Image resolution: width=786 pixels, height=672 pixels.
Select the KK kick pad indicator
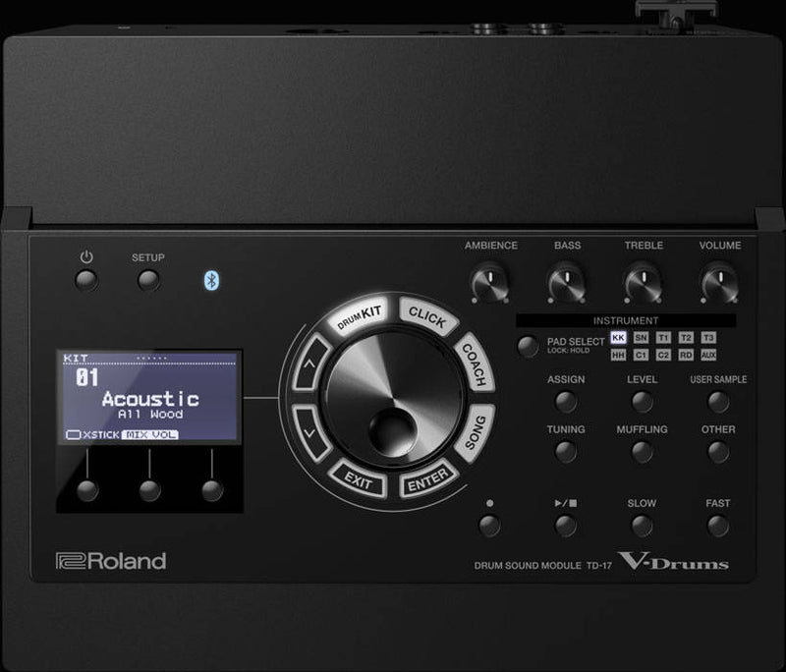[616, 336]
